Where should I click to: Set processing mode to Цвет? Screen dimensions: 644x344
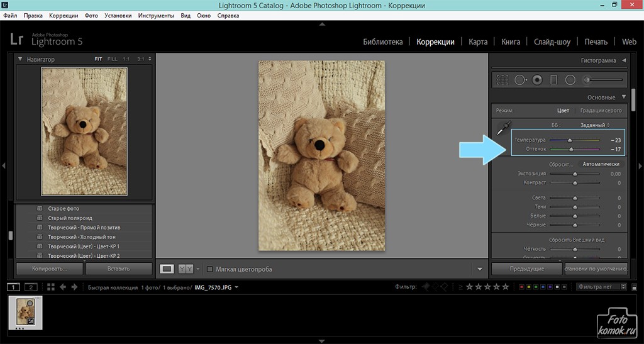(563, 111)
